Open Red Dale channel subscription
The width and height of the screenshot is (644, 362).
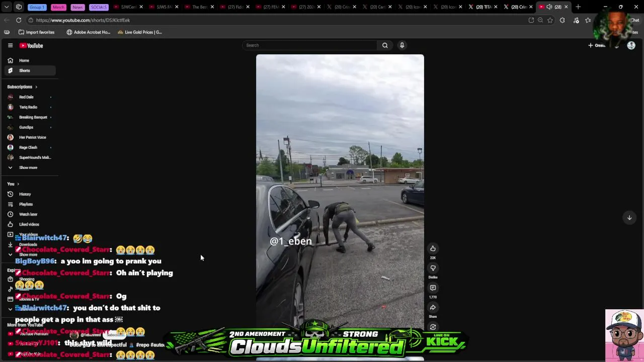(x=30, y=97)
